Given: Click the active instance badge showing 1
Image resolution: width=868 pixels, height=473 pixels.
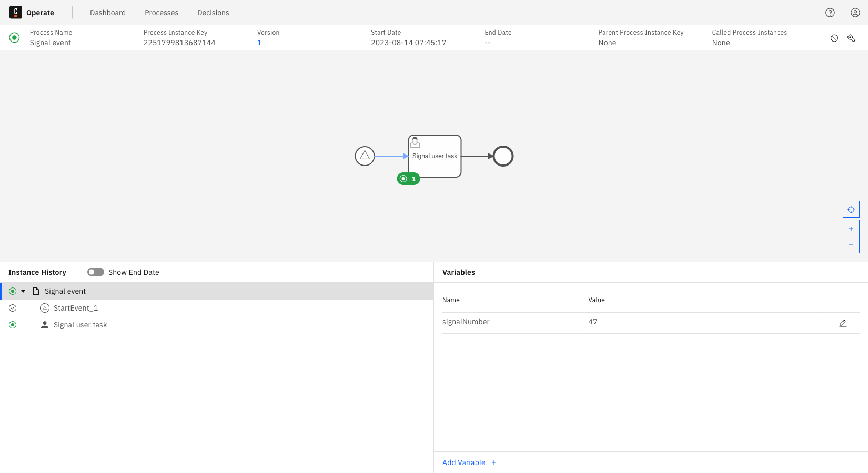Looking at the screenshot, I should pos(408,179).
